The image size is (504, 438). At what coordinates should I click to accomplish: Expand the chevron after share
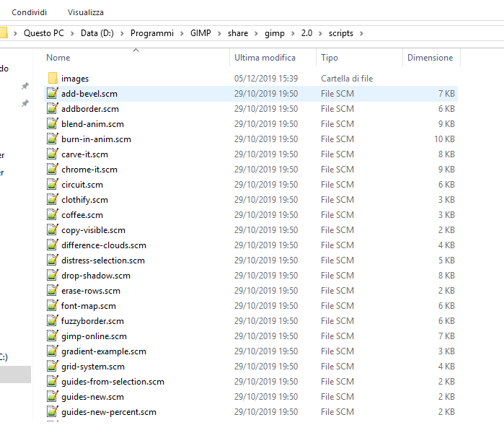click(x=256, y=33)
